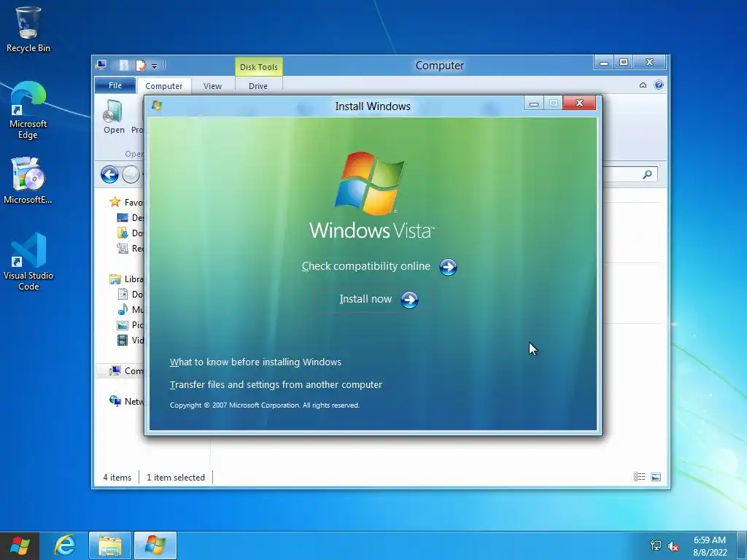747x560 pixels.
Task: Select the Network node in navigation pane
Action: click(x=126, y=401)
